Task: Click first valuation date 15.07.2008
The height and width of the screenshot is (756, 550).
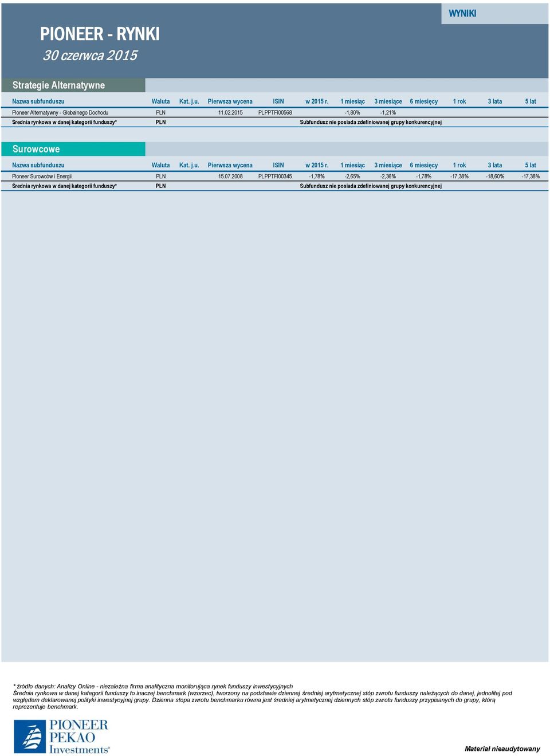Action: (x=230, y=177)
